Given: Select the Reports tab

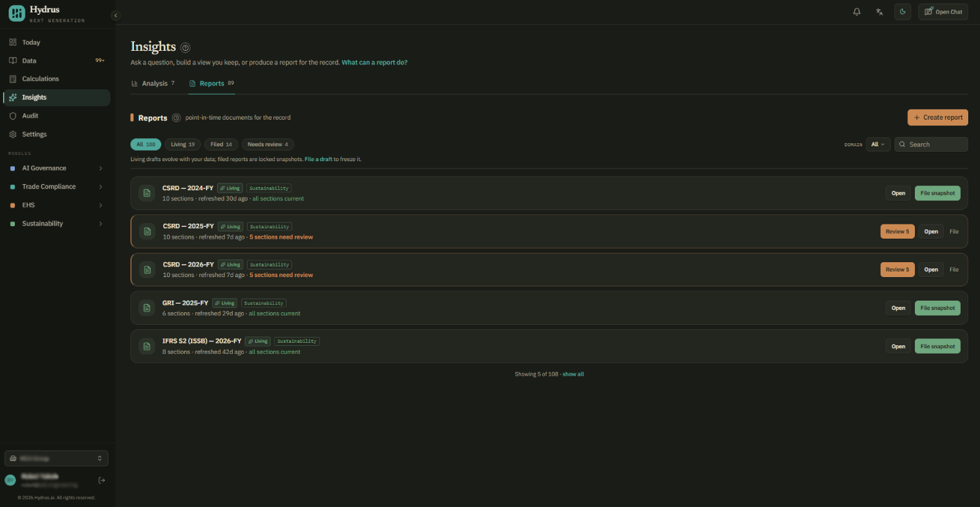Looking at the screenshot, I should (212, 84).
